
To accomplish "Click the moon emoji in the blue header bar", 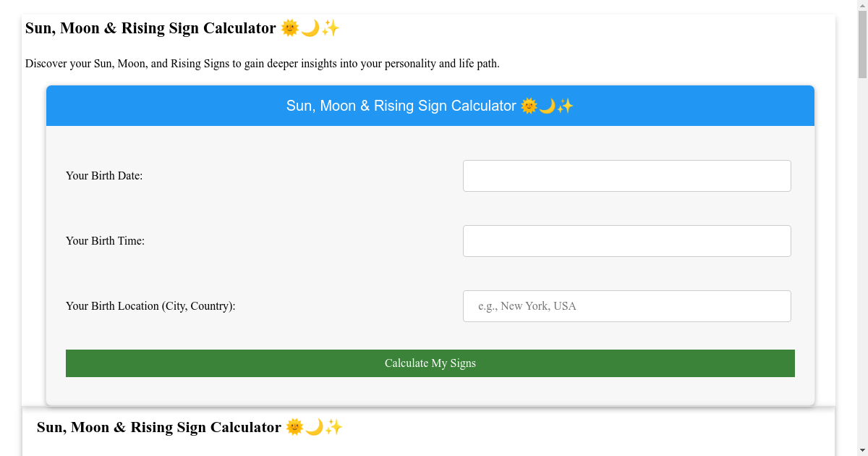I will coord(548,106).
